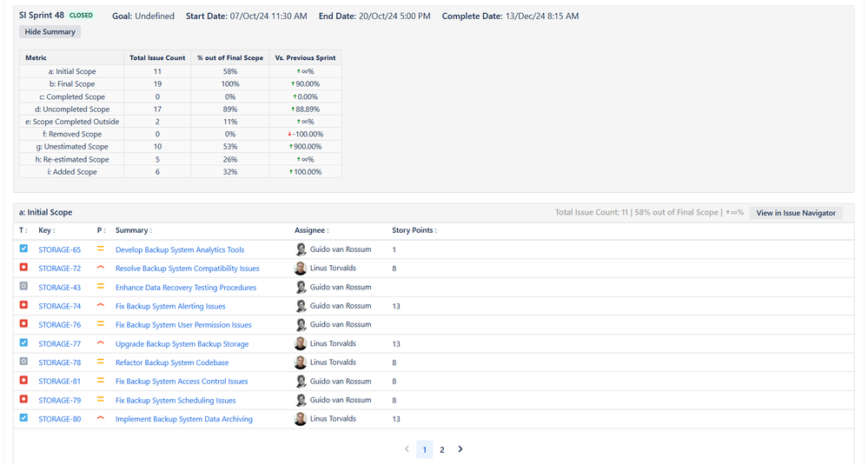
Task: Open Fix Backup System User Permission Issues
Action: (183, 325)
